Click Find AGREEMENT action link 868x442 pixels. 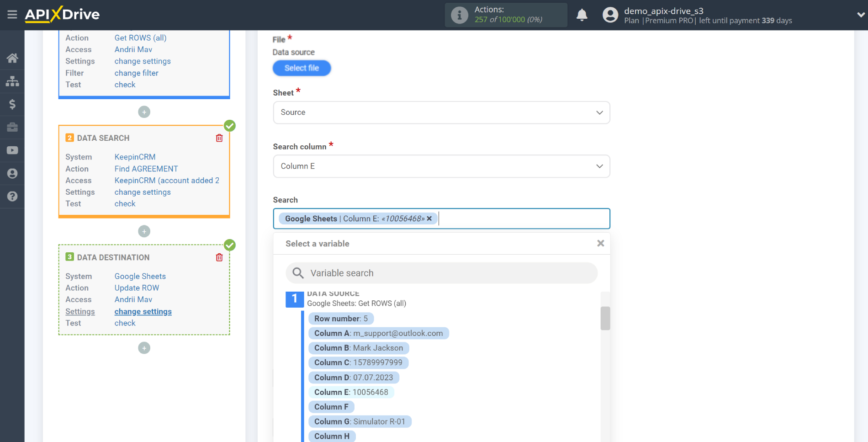tap(146, 169)
